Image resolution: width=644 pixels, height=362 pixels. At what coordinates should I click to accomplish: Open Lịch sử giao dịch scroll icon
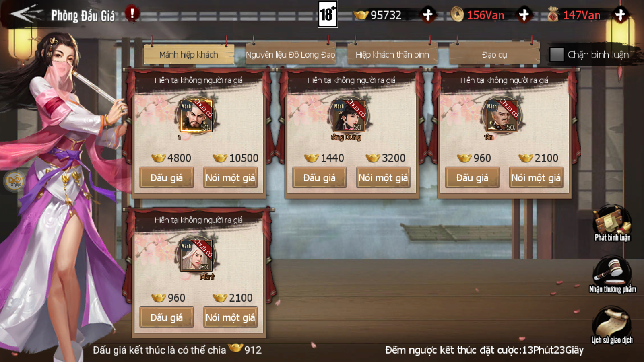coord(612,326)
